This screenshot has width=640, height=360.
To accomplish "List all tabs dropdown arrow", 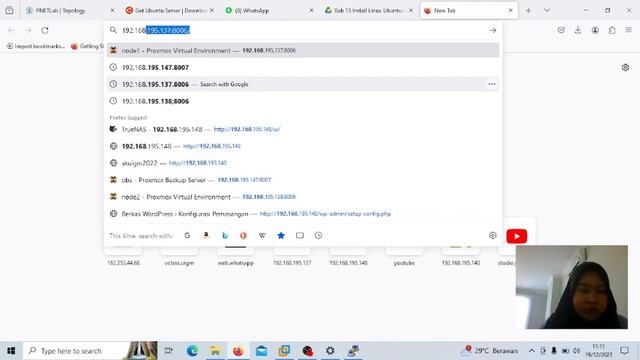I will pos(547,11).
